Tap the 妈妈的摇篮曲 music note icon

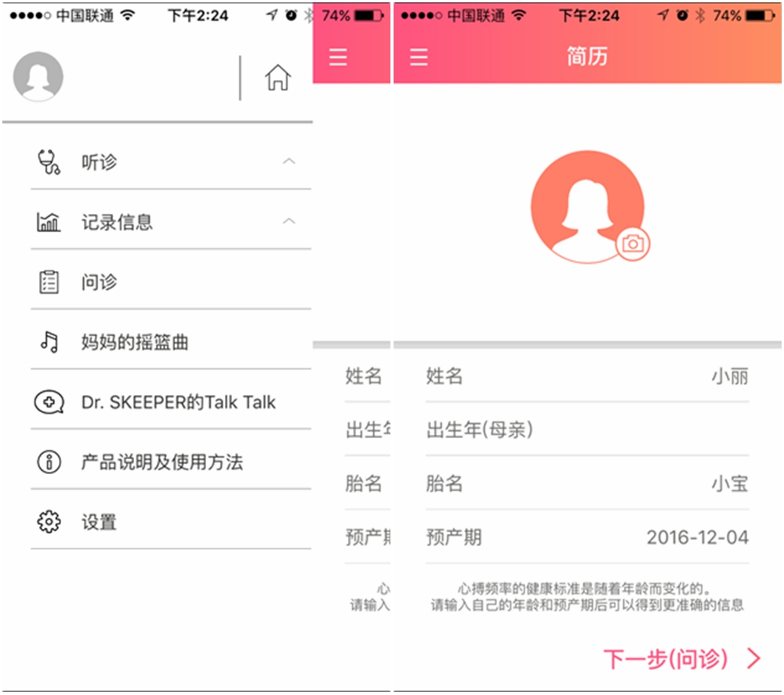click(49, 342)
